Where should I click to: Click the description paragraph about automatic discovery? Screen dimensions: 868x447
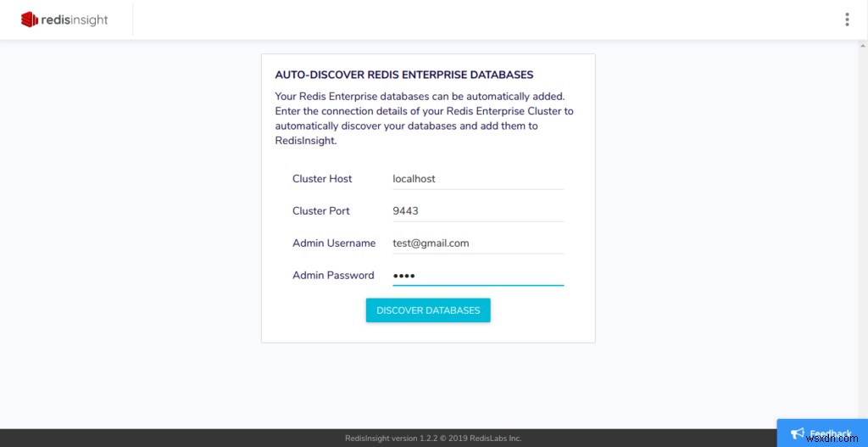pyautogui.click(x=424, y=119)
